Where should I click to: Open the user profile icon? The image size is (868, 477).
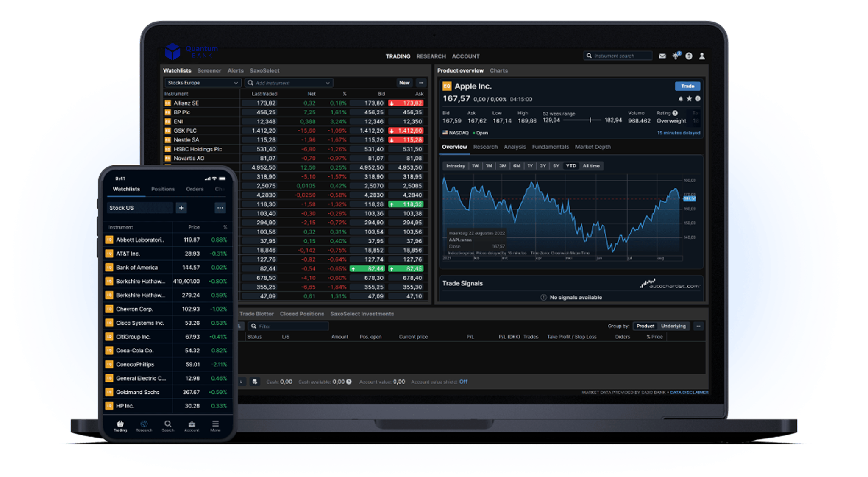[x=702, y=56]
